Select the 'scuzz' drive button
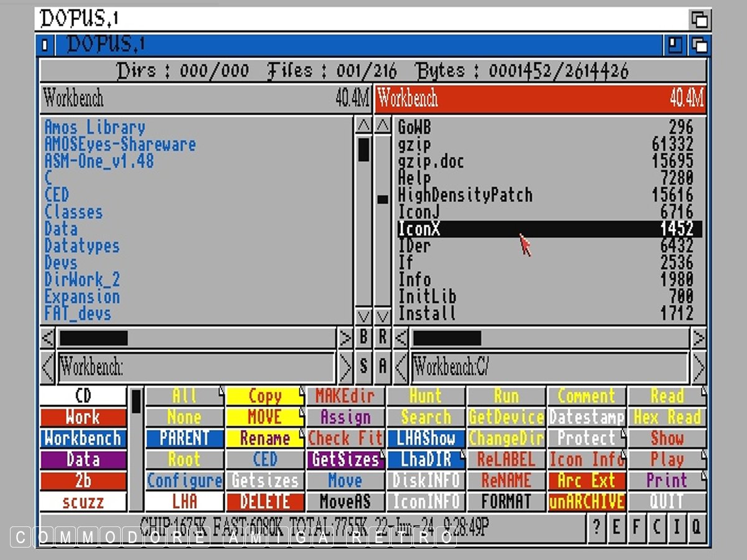The image size is (747, 560). pyautogui.click(x=83, y=502)
